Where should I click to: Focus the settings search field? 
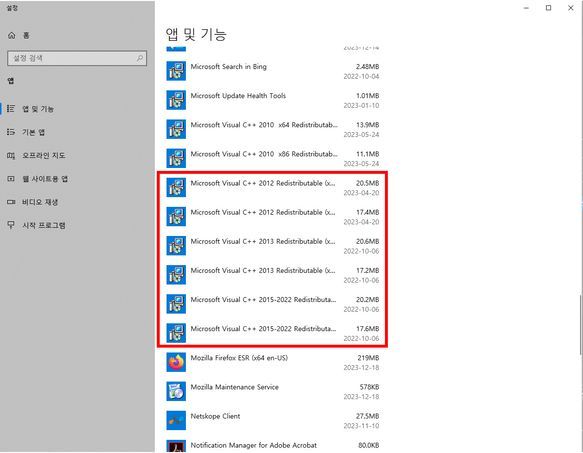(x=77, y=58)
